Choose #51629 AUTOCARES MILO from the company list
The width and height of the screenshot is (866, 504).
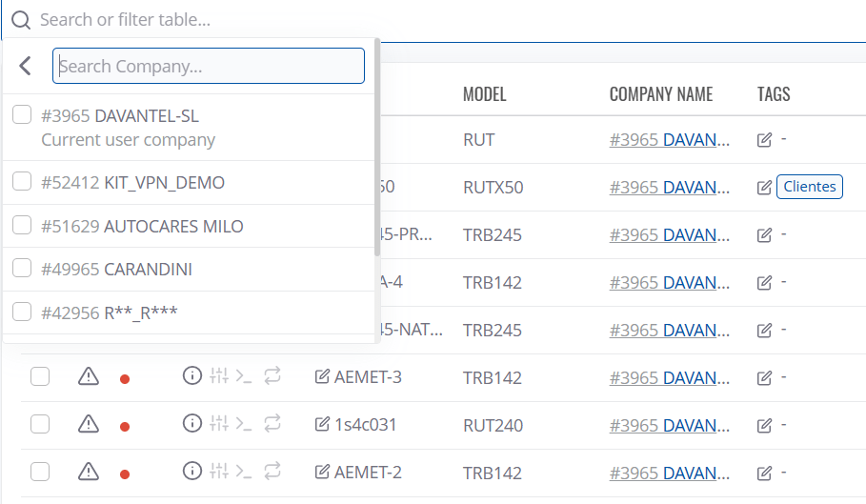coord(22,226)
